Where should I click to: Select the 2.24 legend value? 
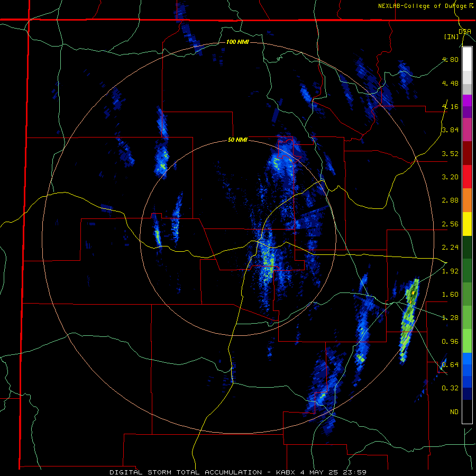coord(450,248)
